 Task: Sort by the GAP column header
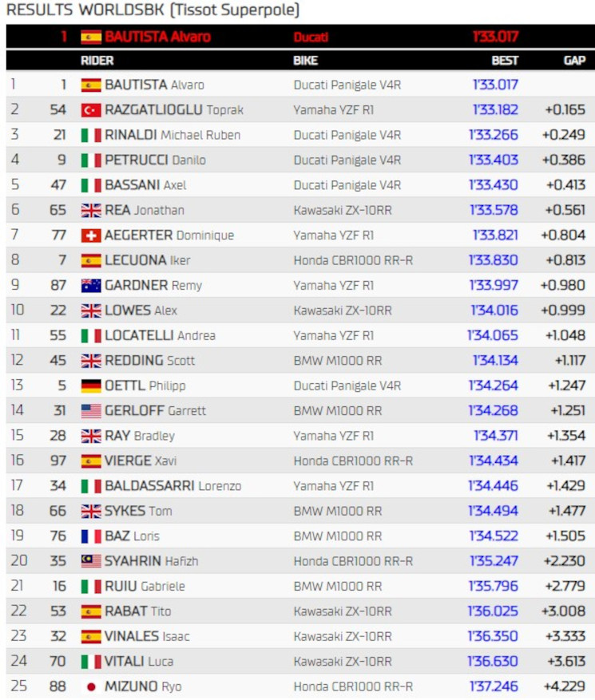pyautogui.click(x=574, y=61)
